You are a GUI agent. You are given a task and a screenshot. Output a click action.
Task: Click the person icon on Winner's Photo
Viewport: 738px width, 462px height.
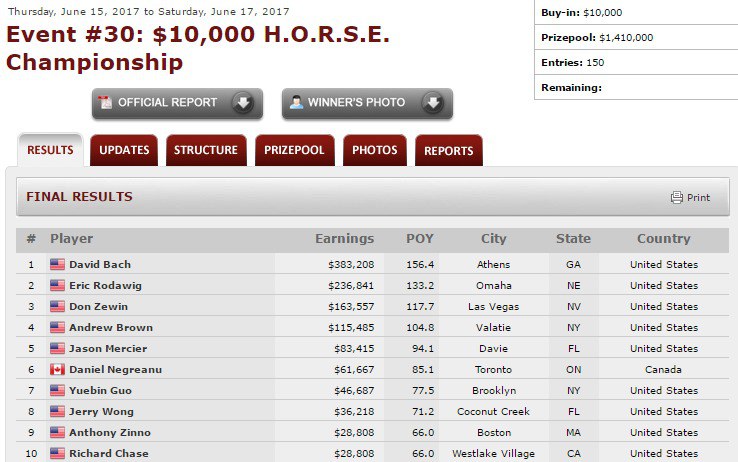(296, 103)
